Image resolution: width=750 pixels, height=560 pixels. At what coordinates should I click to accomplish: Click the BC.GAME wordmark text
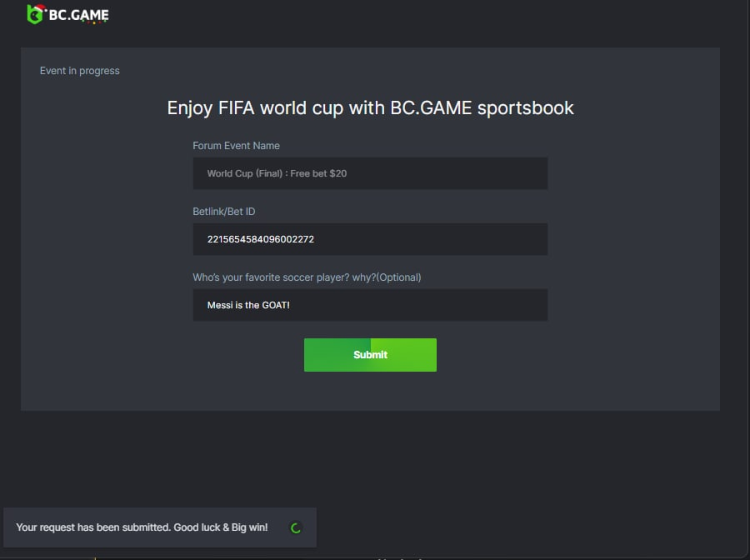(x=78, y=15)
